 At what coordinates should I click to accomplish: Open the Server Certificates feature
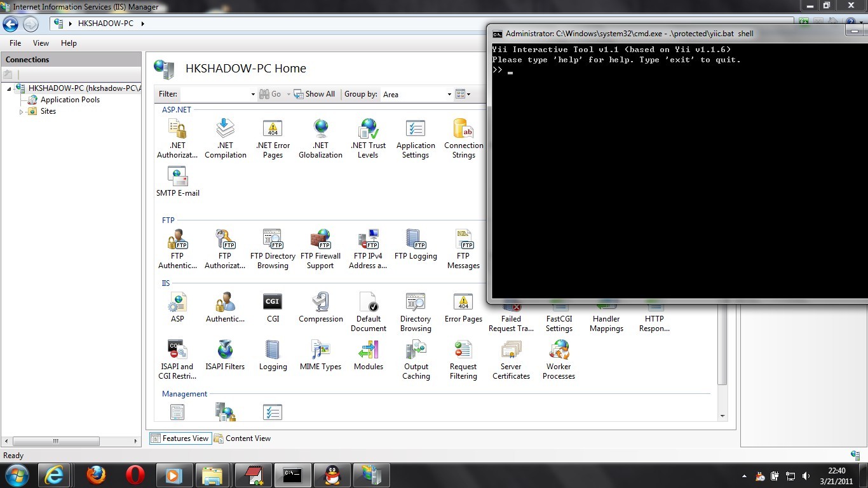point(511,360)
